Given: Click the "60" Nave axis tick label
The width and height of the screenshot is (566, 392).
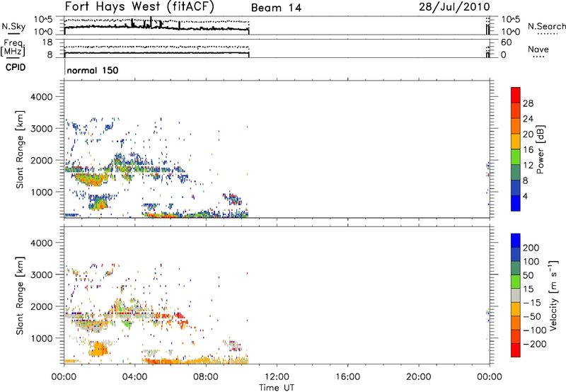Looking at the screenshot, I should click(506, 42).
